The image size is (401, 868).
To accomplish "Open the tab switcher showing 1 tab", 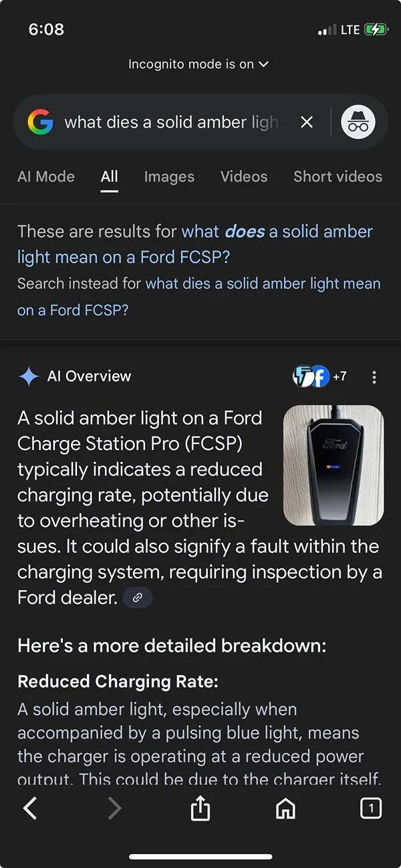I will tap(370, 809).
